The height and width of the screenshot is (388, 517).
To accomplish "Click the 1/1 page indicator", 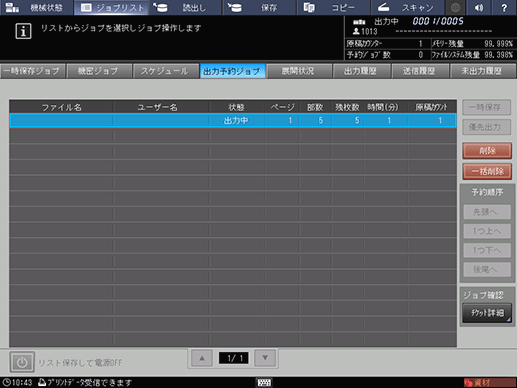I will click(x=233, y=358).
